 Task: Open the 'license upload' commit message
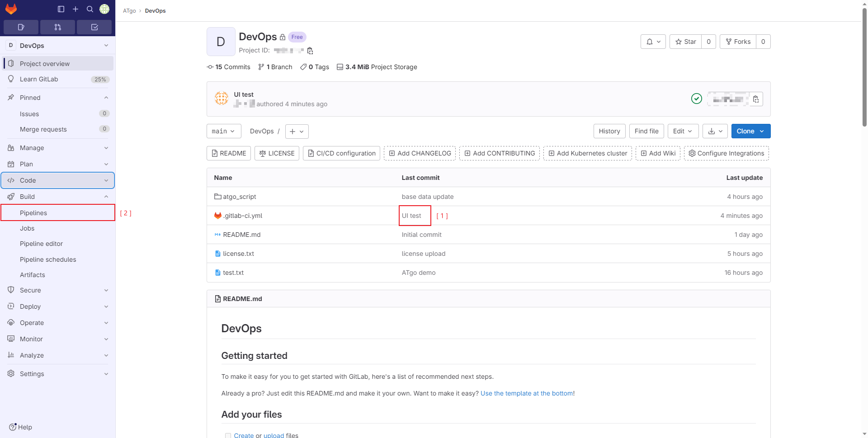point(424,254)
